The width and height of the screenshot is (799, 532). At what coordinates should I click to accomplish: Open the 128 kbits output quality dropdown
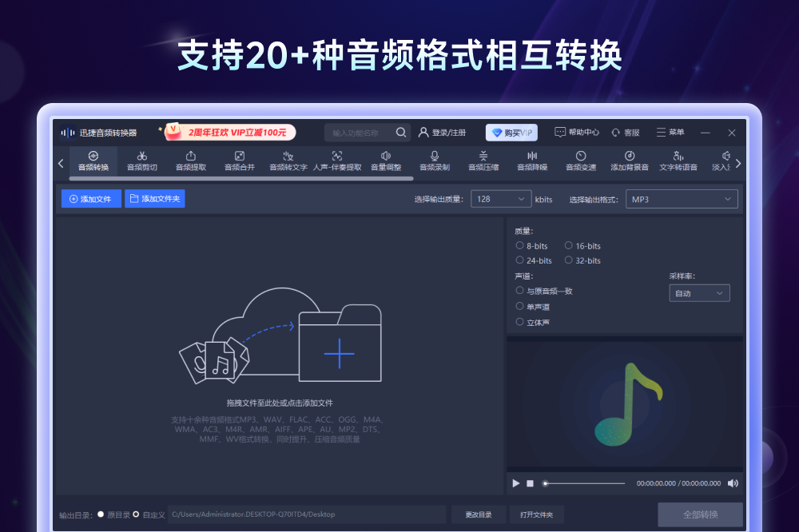[501, 199]
